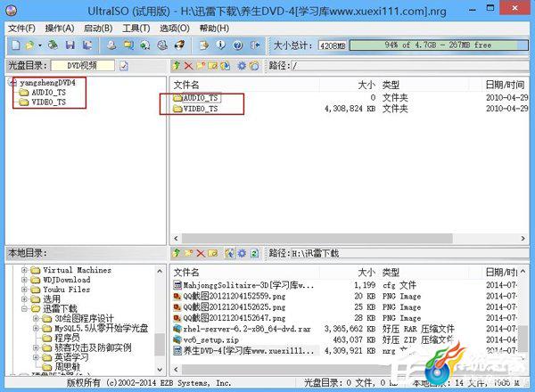Click the New Folder icon in the image pane toolbar
The image size is (535, 392).
(201, 65)
